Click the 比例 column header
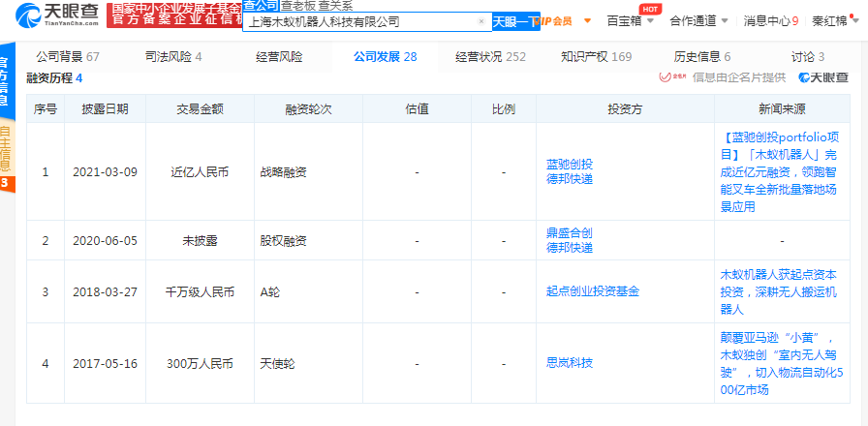 (503, 109)
